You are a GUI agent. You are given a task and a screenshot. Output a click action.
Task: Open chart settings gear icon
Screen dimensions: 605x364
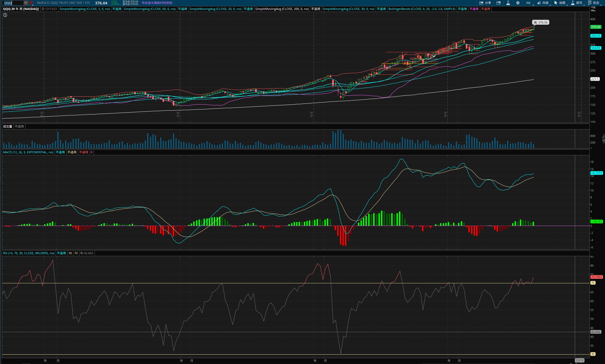(518, 3)
